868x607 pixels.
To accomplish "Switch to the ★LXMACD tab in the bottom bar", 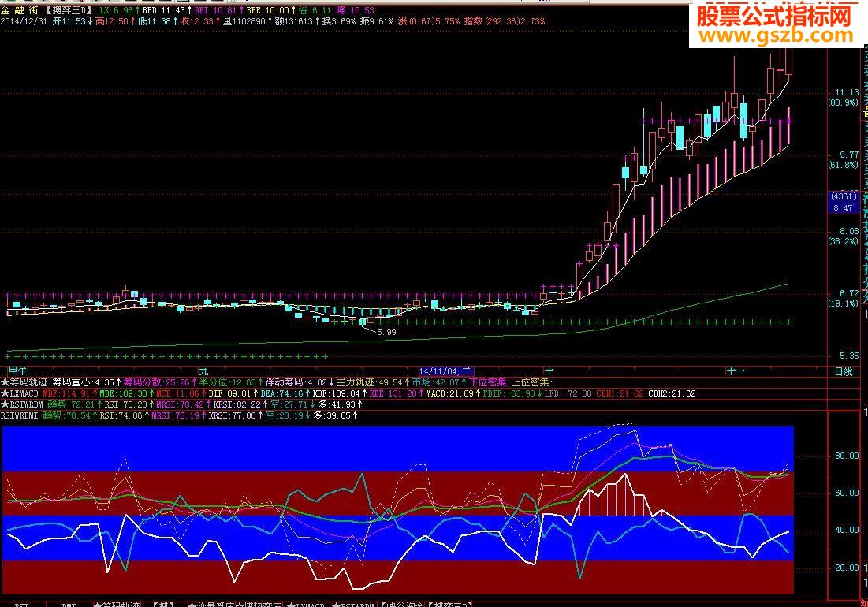I will point(306,605).
